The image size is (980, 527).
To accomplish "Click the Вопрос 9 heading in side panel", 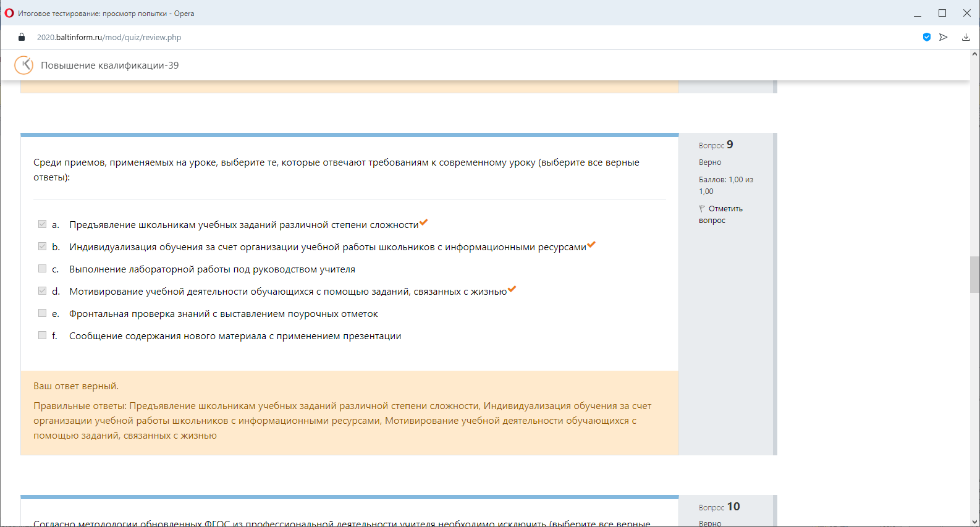I will (x=716, y=145).
